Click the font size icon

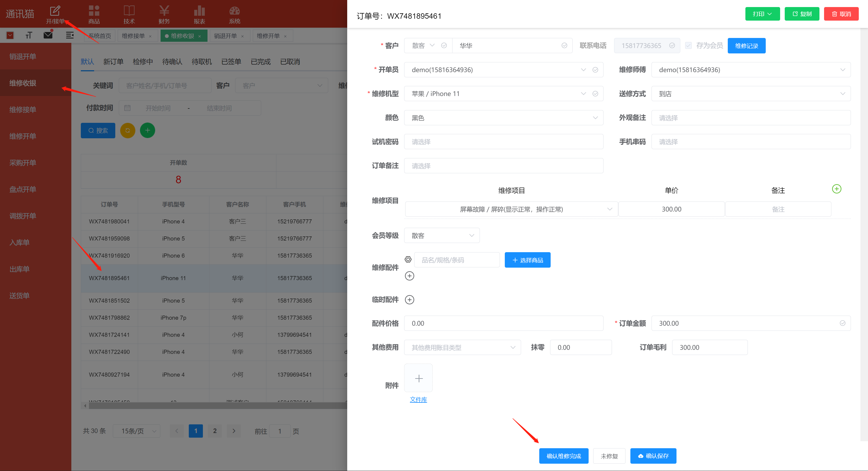tap(29, 35)
